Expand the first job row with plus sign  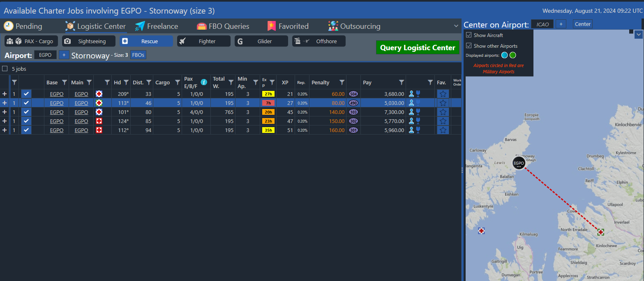point(5,94)
